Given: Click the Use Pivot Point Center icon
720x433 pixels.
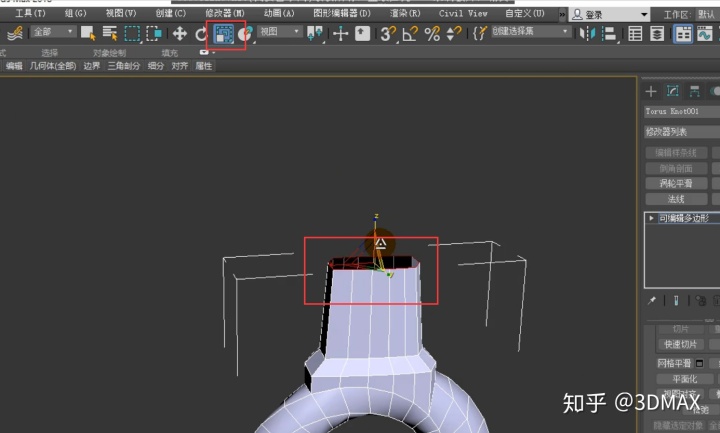Looking at the screenshot, I should [x=315, y=34].
